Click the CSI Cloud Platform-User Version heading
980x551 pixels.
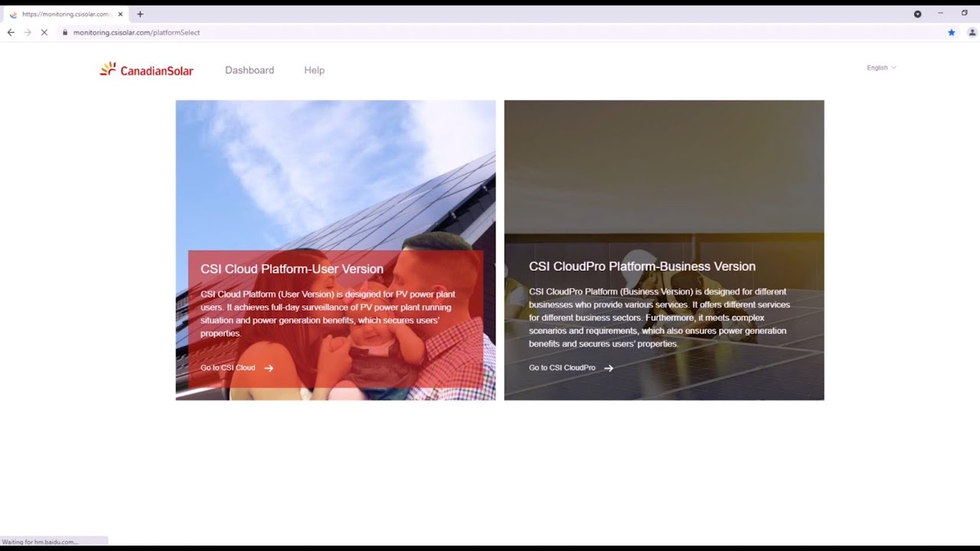(292, 269)
